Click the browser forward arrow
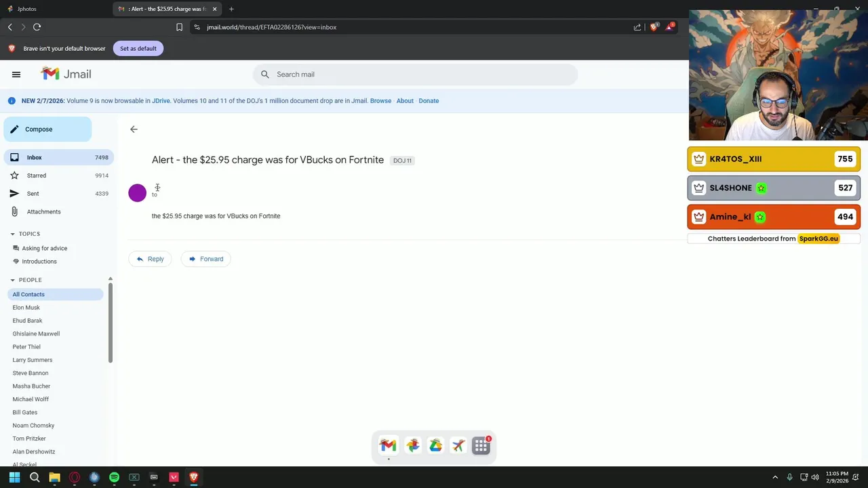The width and height of the screenshot is (868, 488). pos(23,27)
